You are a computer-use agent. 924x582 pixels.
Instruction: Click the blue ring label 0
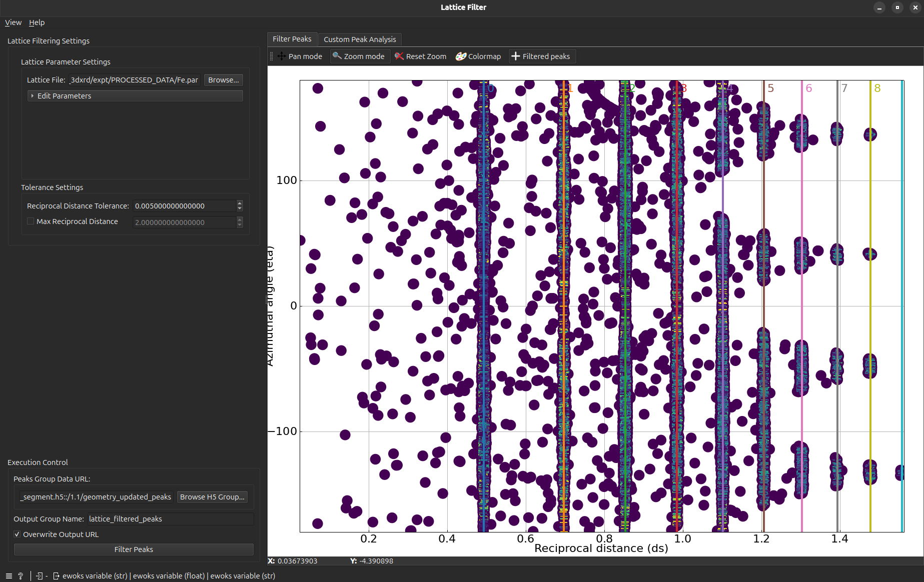point(491,88)
